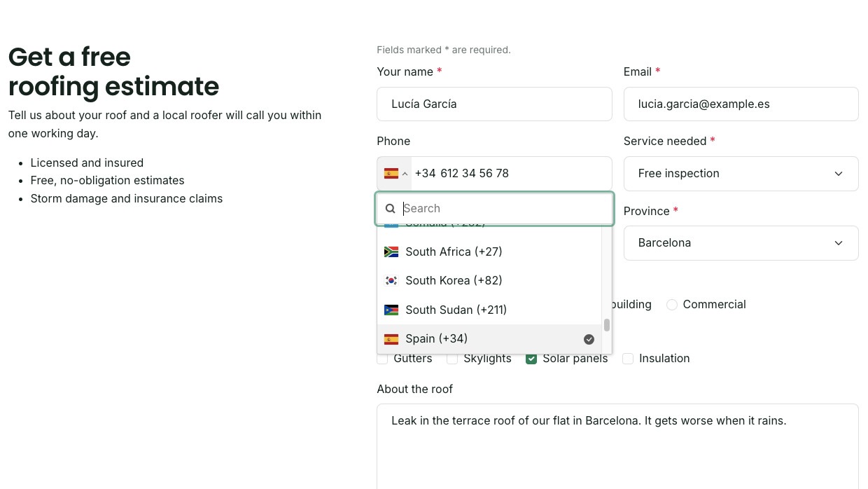Select the South Korea flag icon
This screenshot has width=868, height=489.
391,281
